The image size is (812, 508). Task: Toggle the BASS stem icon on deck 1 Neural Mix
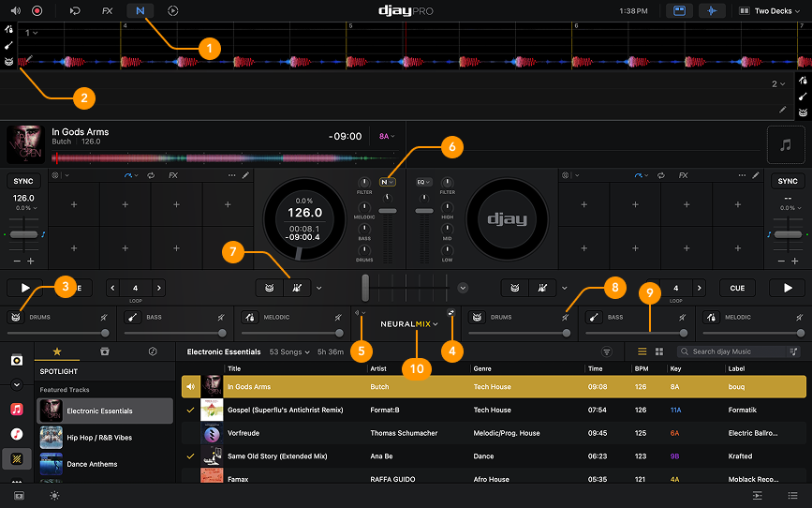pyautogui.click(x=133, y=317)
